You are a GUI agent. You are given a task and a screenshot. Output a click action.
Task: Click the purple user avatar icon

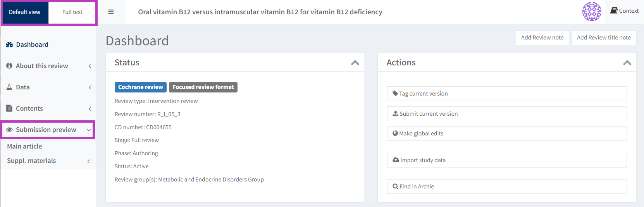pos(592,12)
